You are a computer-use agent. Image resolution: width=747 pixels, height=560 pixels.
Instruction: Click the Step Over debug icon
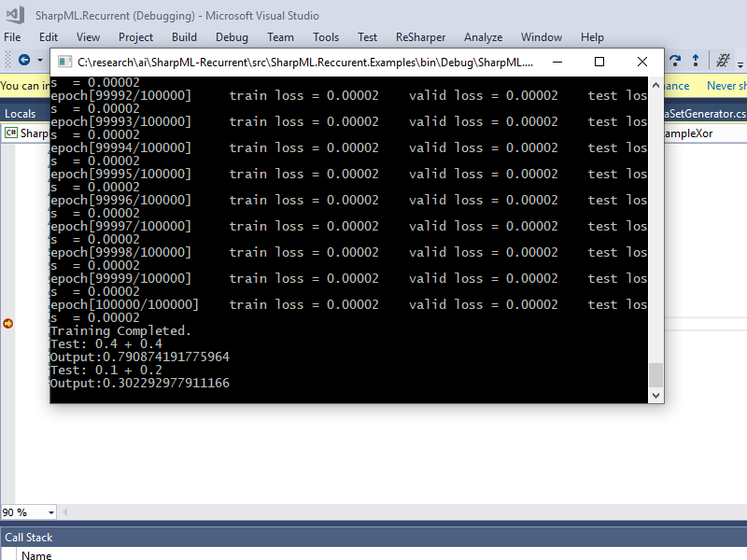coord(674,60)
